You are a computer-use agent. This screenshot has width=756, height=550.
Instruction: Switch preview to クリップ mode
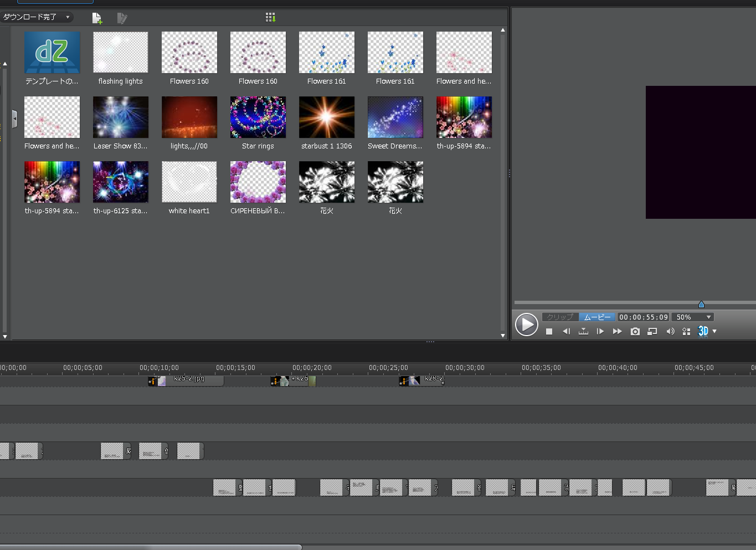coord(560,317)
